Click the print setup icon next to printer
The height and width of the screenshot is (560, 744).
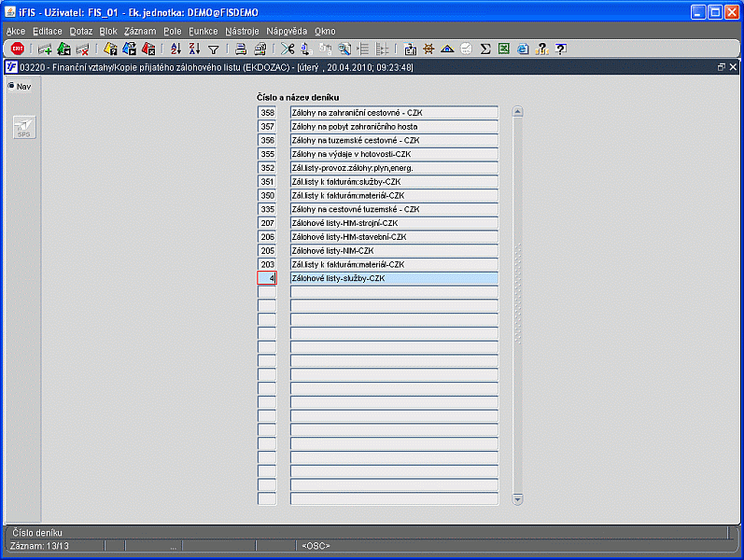260,49
